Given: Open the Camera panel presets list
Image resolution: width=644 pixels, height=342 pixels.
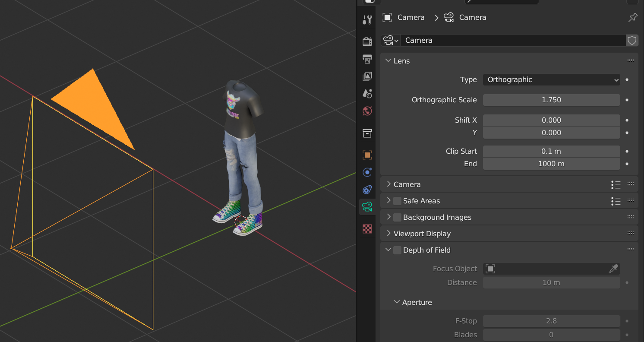Looking at the screenshot, I should pos(616,185).
